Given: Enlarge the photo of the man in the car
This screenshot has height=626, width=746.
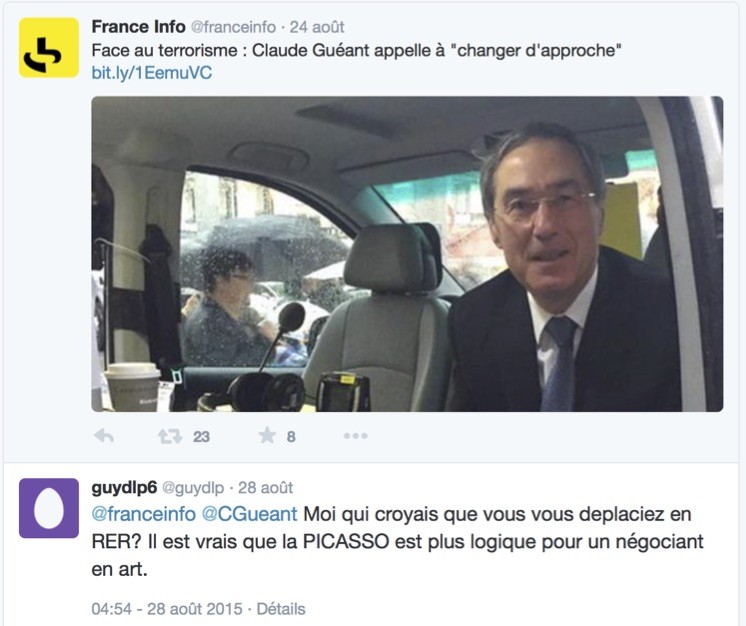Looking at the screenshot, I should [x=407, y=254].
